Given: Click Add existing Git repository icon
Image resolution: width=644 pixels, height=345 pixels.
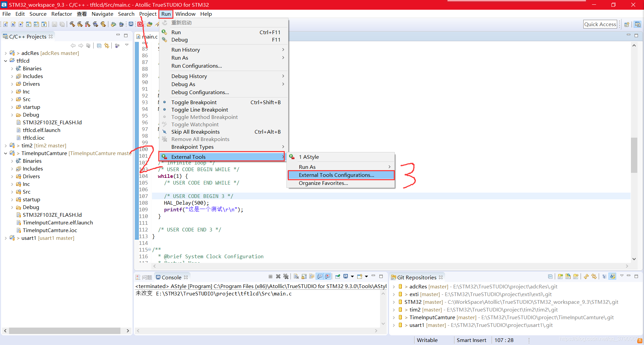Looking at the screenshot, I should (x=560, y=276).
